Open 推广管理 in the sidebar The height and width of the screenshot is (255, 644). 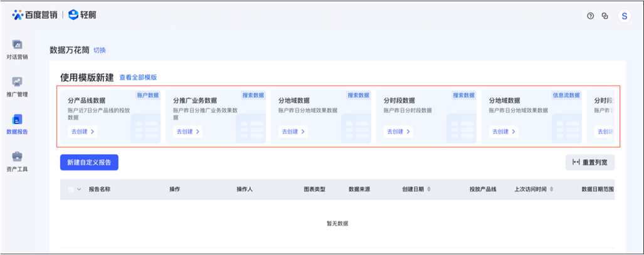(17, 87)
